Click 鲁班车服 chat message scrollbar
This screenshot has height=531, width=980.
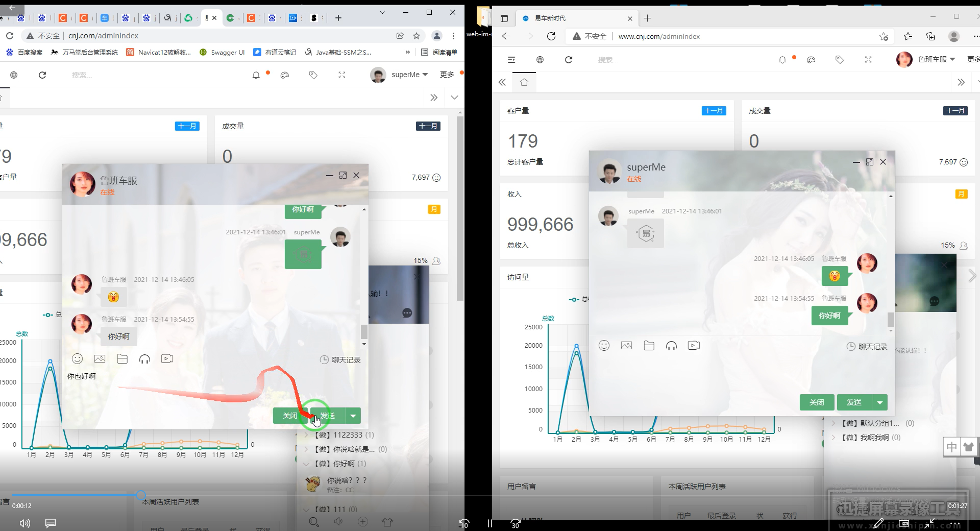click(364, 331)
